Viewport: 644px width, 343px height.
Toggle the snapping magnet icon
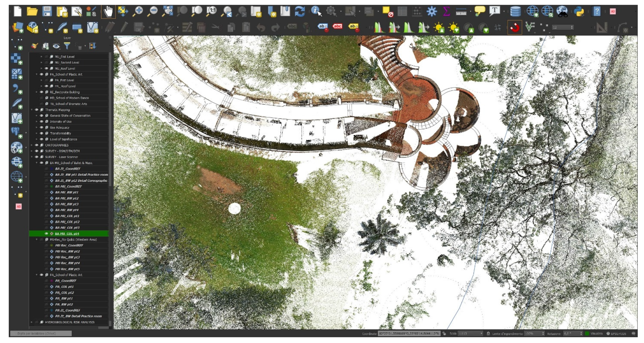click(514, 28)
